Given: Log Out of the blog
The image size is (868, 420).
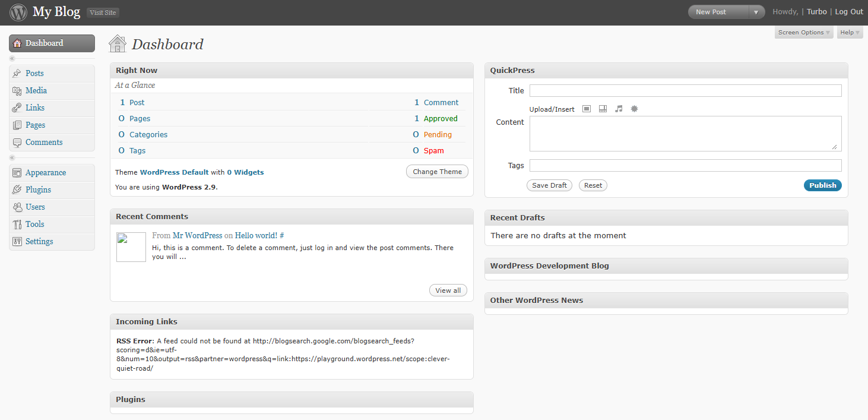Looking at the screenshot, I should pos(849,12).
